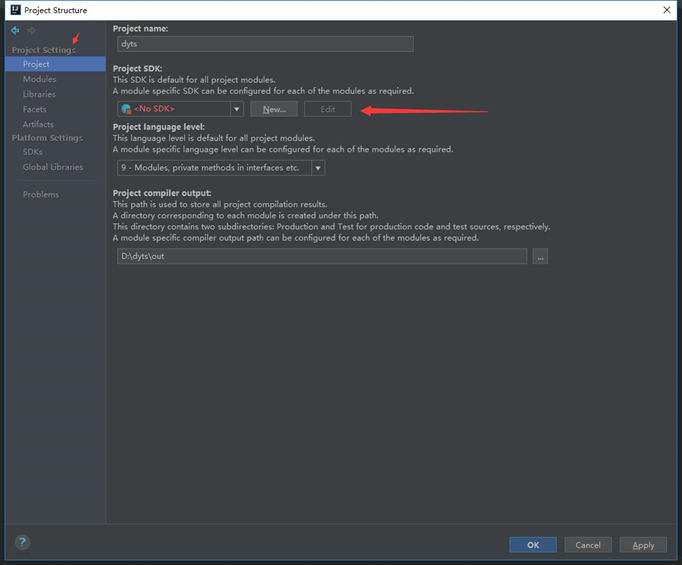
Task: Open Global Libraries section
Action: pos(53,167)
